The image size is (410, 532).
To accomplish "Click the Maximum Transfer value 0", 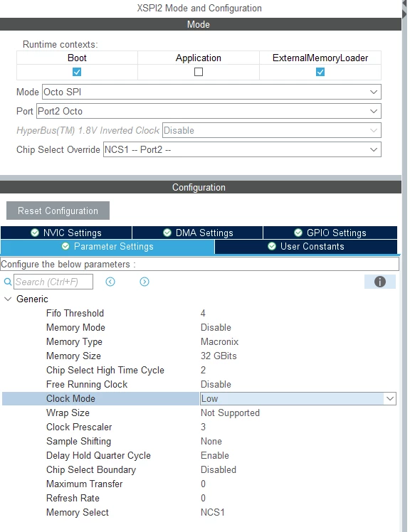I will [x=203, y=484].
